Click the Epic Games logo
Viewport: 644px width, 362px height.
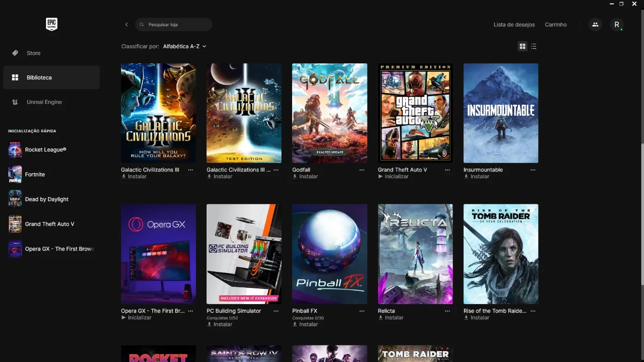click(52, 24)
